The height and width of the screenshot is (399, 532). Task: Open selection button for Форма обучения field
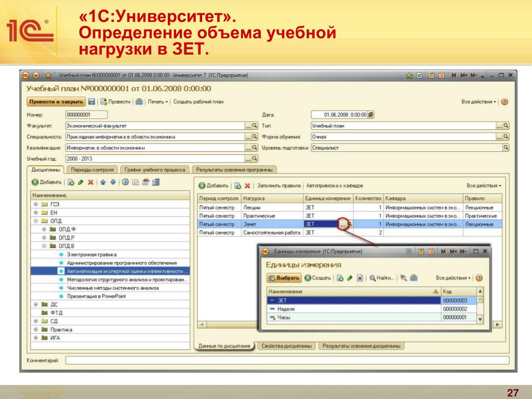pos(499,137)
